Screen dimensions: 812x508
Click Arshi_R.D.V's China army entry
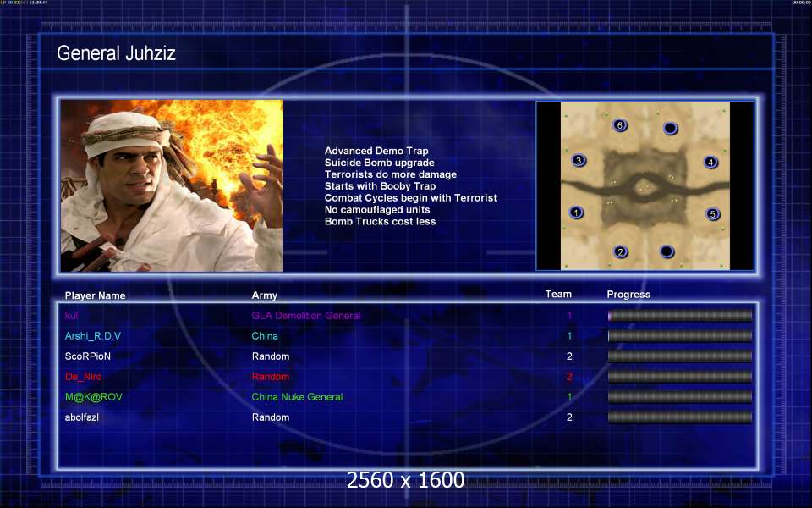point(265,336)
